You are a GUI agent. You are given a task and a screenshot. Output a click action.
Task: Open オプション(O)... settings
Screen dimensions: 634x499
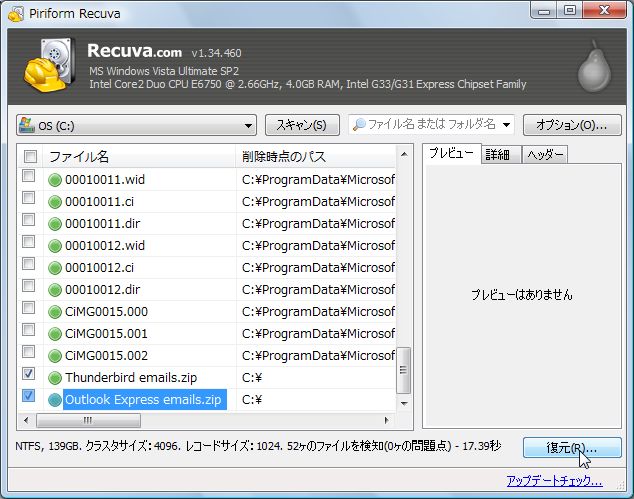click(x=572, y=125)
